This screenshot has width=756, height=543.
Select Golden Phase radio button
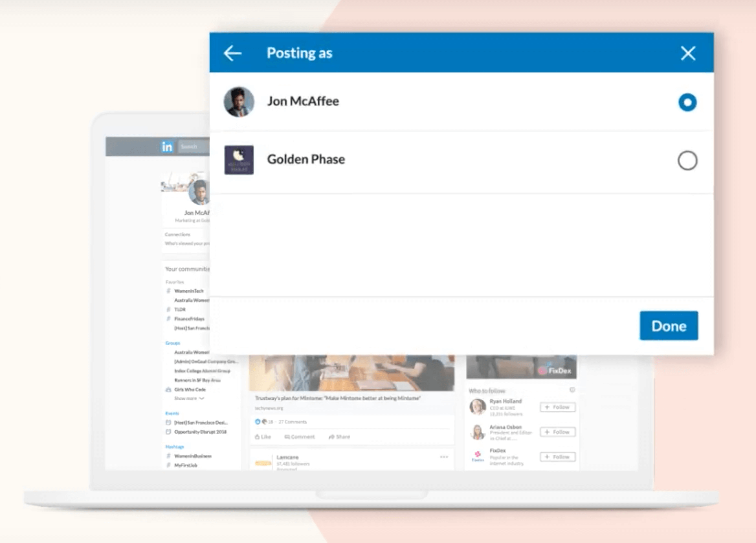click(x=687, y=160)
